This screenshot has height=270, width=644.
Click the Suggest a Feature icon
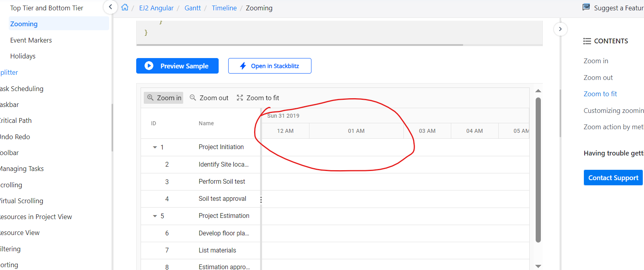point(586,7)
